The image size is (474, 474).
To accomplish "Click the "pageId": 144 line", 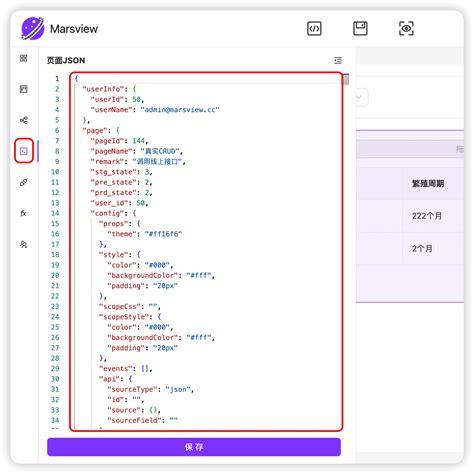I will pos(119,141).
